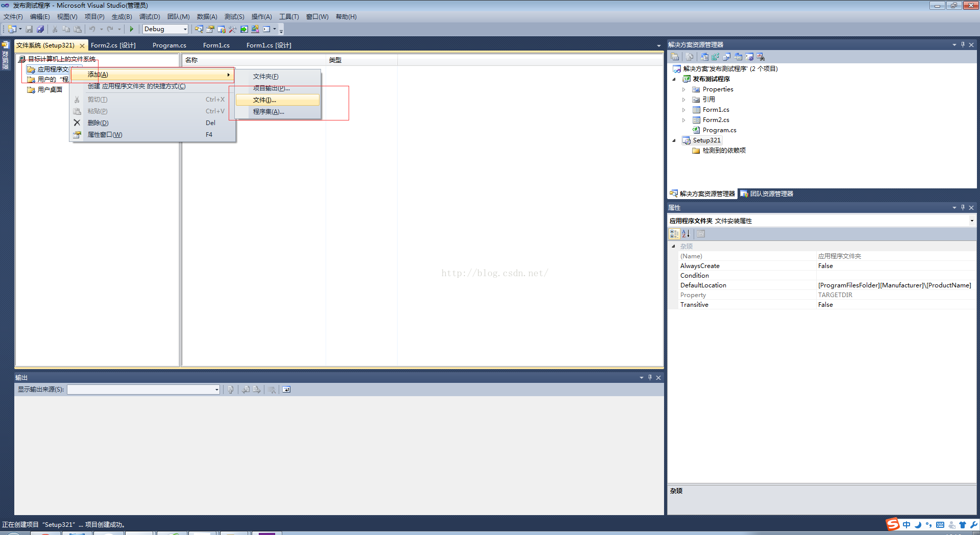The width and height of the screenshot is (980, 535).
Task: Open the tab list dropdown arrow
Action: (658, 45)
